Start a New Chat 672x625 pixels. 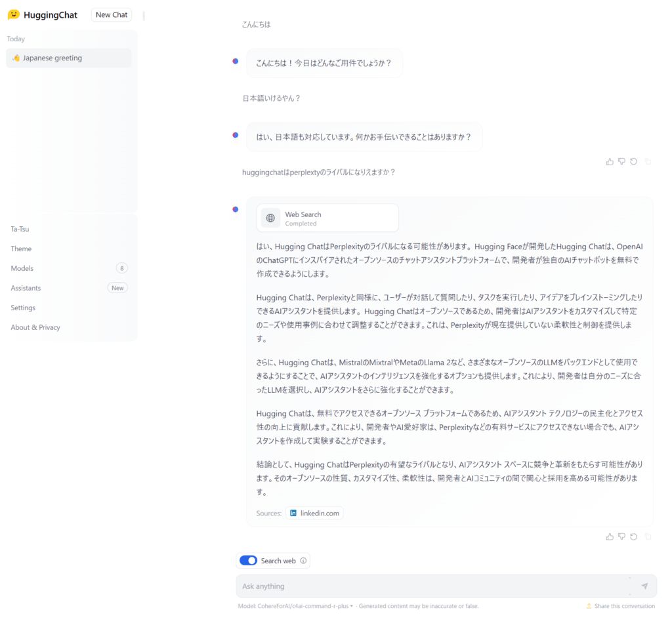click(112, 14)
